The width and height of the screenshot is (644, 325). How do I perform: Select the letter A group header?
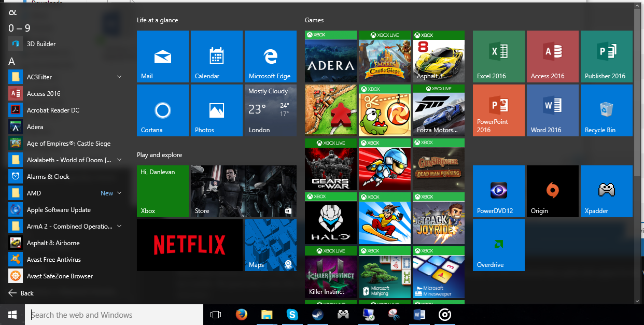(12, 61)
